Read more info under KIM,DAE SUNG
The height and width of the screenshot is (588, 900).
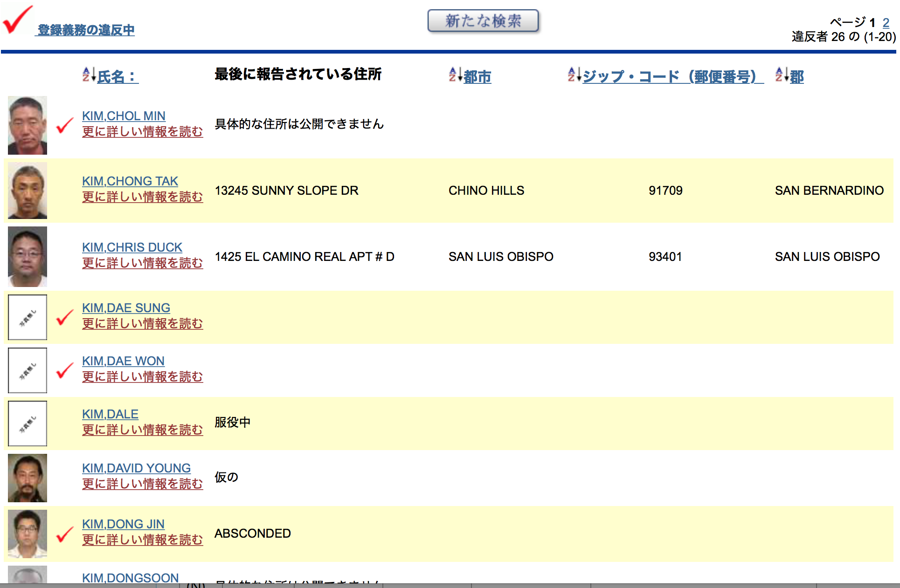coord(142,324)
